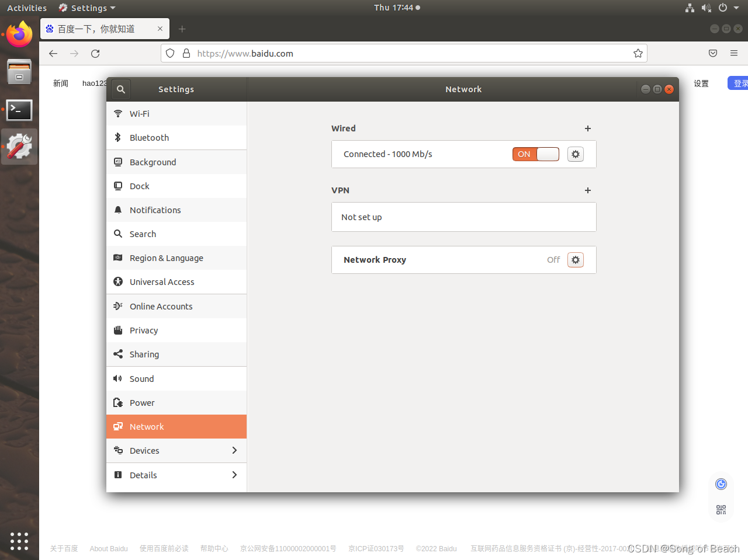The image size is (748, 560).
Task: Click the 'Not set up' VPN row
Action: click(464, 217)
